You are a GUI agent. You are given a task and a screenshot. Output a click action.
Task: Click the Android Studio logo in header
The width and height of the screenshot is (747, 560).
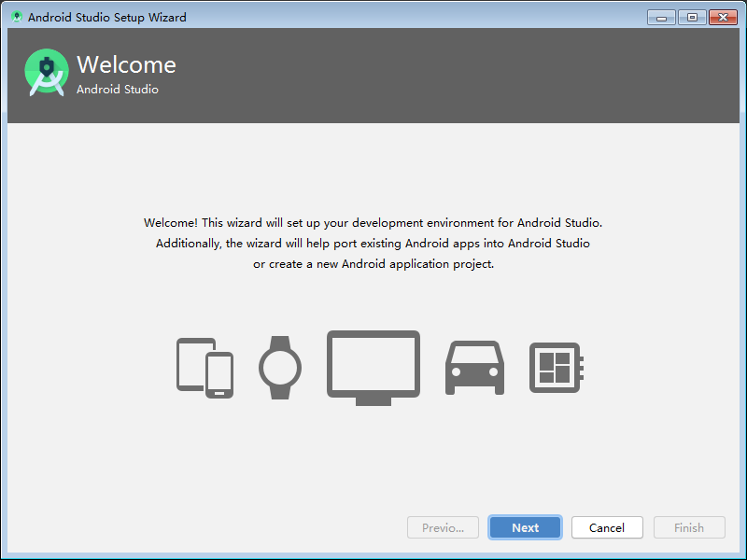[46, 73]
